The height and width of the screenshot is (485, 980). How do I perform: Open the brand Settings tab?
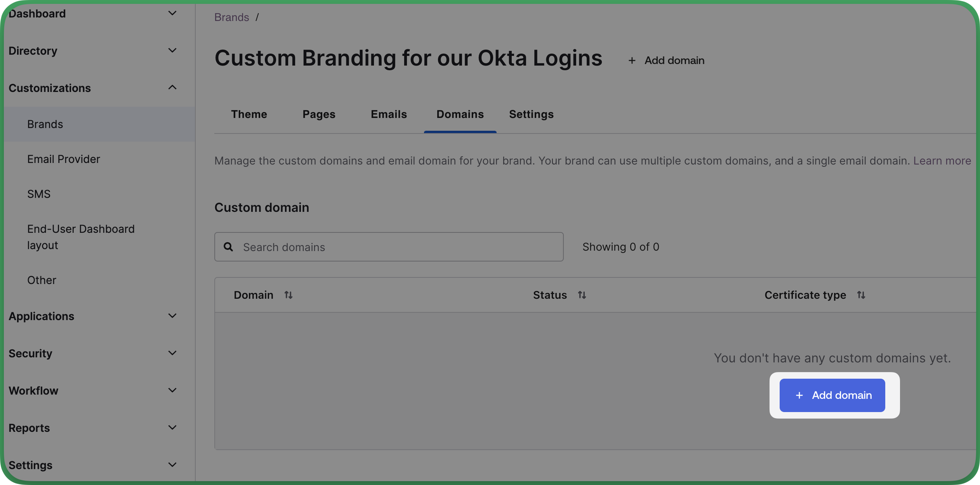click(x=531, y=114)
